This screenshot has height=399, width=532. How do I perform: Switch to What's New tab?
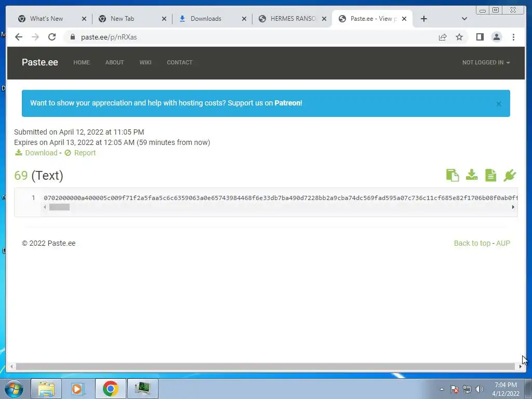click(46, 19)
